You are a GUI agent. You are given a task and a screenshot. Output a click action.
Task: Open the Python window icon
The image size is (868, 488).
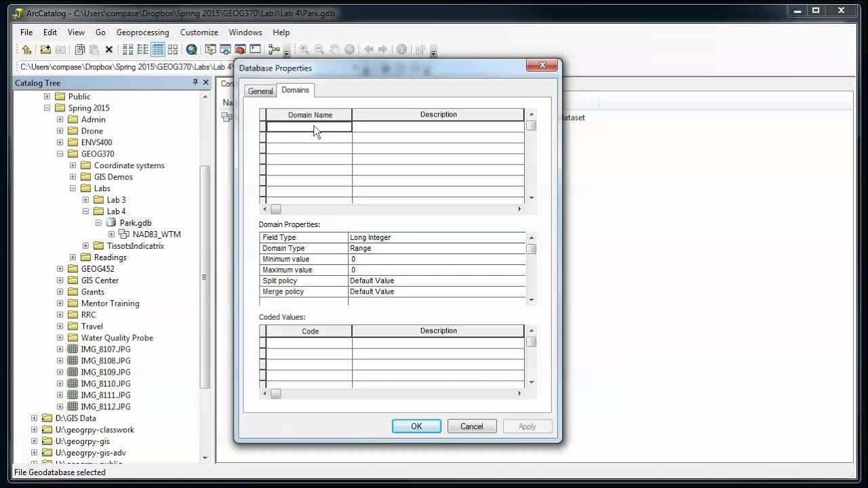(x=255, y=49)
